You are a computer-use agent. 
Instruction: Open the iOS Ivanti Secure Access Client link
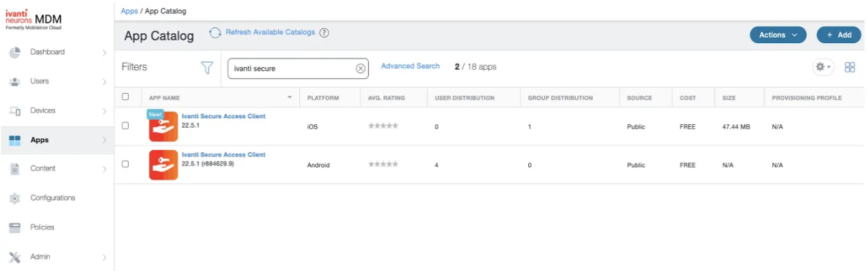point(224,116)
